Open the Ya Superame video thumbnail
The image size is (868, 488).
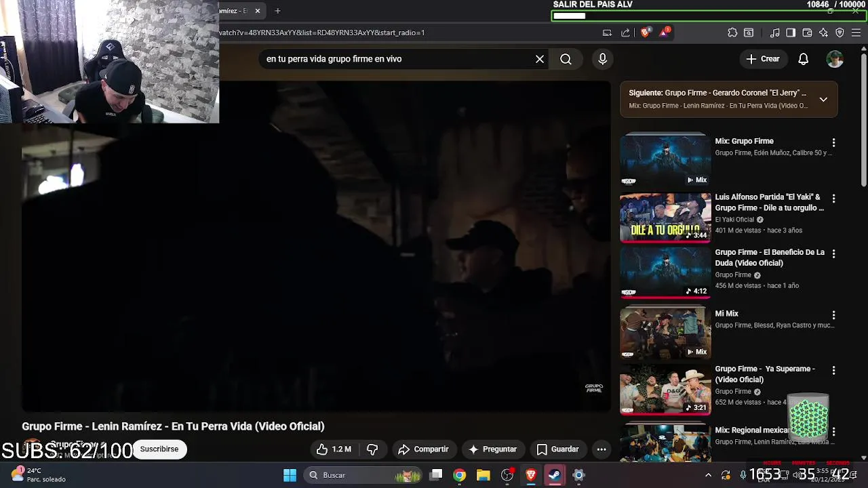point(665,390)
